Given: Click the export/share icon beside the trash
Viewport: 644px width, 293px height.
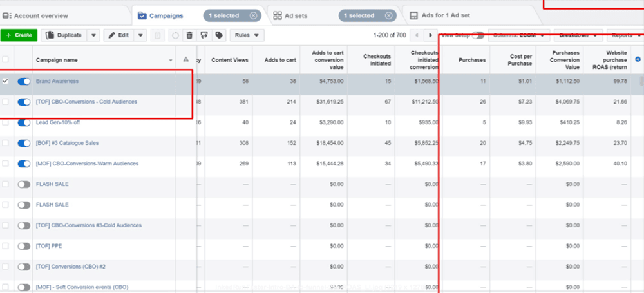Looking at the screenshot, I should [x=204, y=35].
